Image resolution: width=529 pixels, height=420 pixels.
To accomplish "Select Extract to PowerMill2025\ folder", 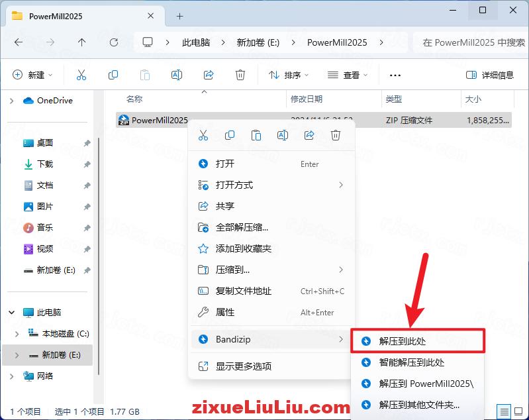I will [x=418, y=384].
